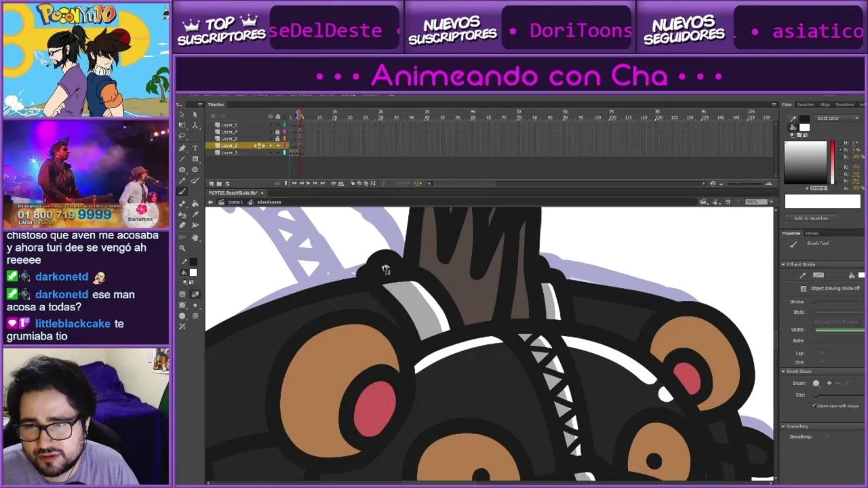
Task: Select the Pen tool
Action: pos(182,148)
